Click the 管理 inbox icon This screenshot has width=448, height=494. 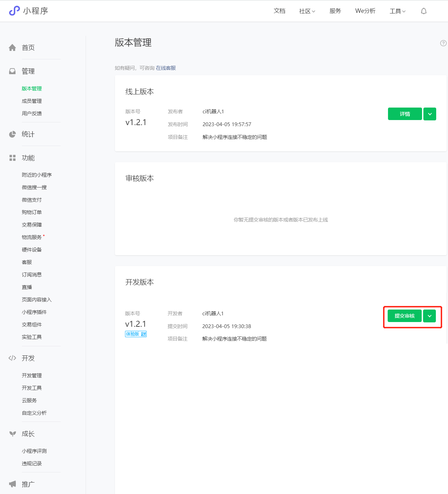tap(12, 71)
